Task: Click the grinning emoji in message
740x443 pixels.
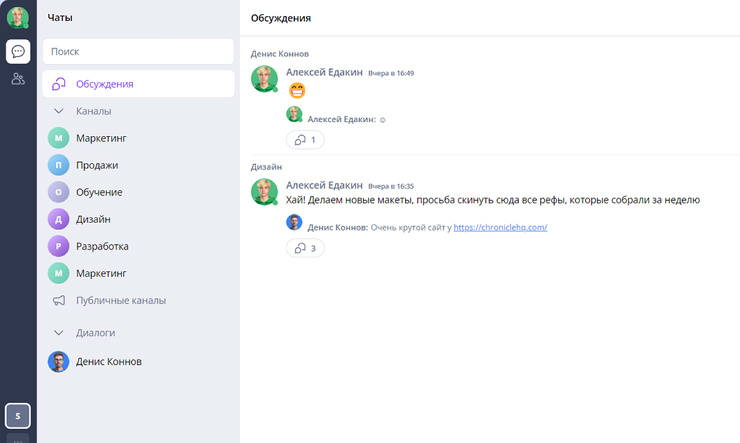Action: [x=296, y=91]
